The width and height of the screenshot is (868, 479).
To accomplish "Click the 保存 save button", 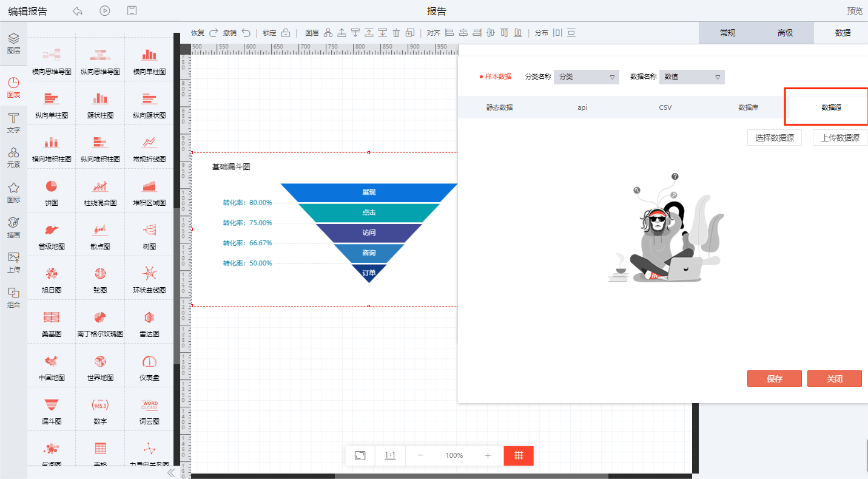I will [x=775, y=378].
